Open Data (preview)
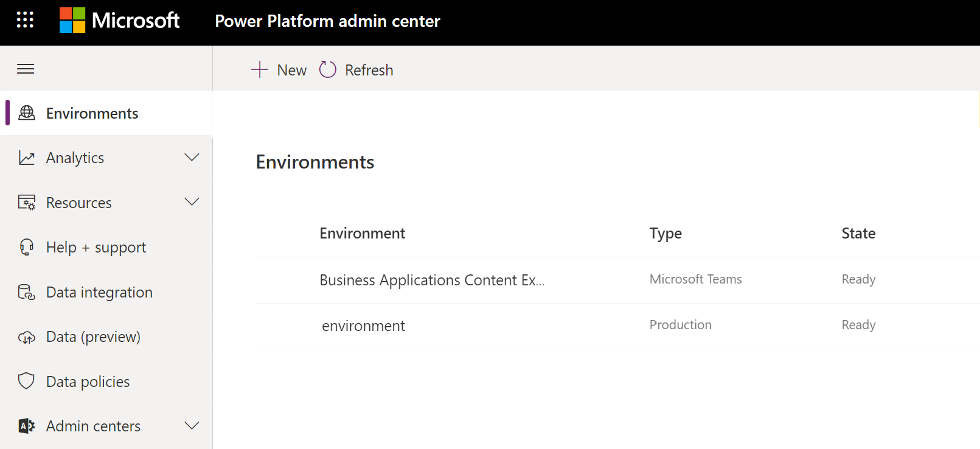980x449 pixels. click(106, 336)
